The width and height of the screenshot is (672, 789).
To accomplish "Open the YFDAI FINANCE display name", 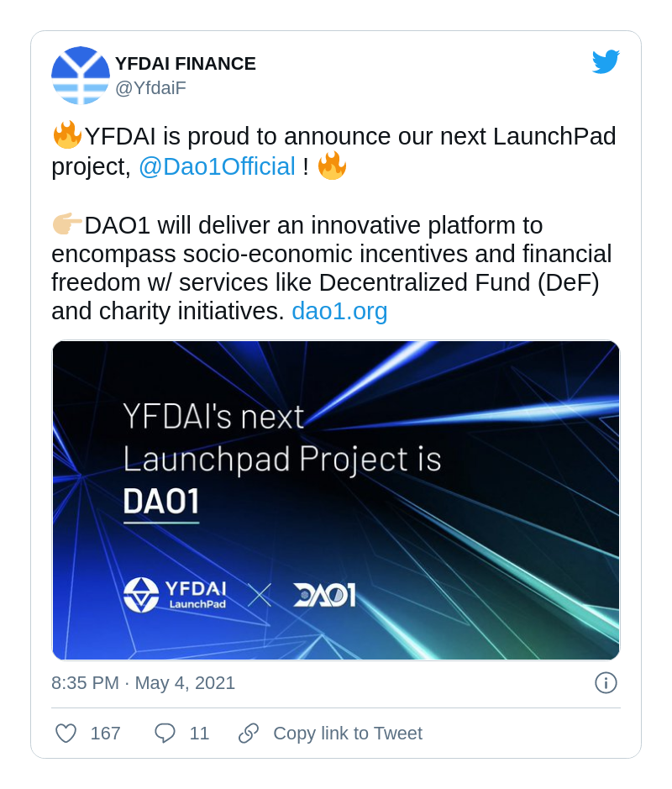I will click(x=186, y=64).
